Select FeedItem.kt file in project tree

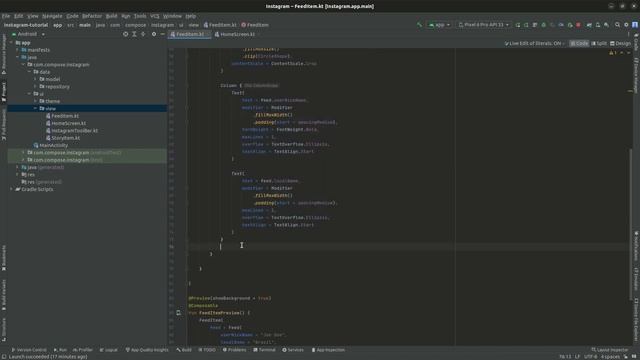click(65, 116)
